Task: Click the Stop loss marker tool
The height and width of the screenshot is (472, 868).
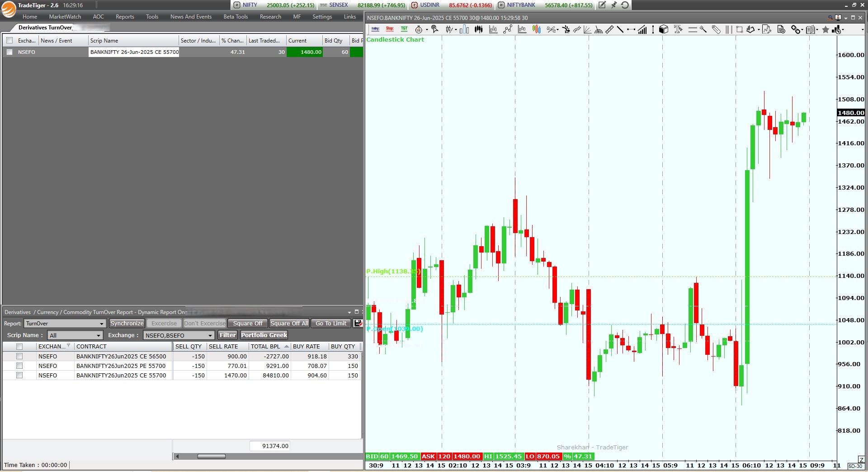Action: 390,29
